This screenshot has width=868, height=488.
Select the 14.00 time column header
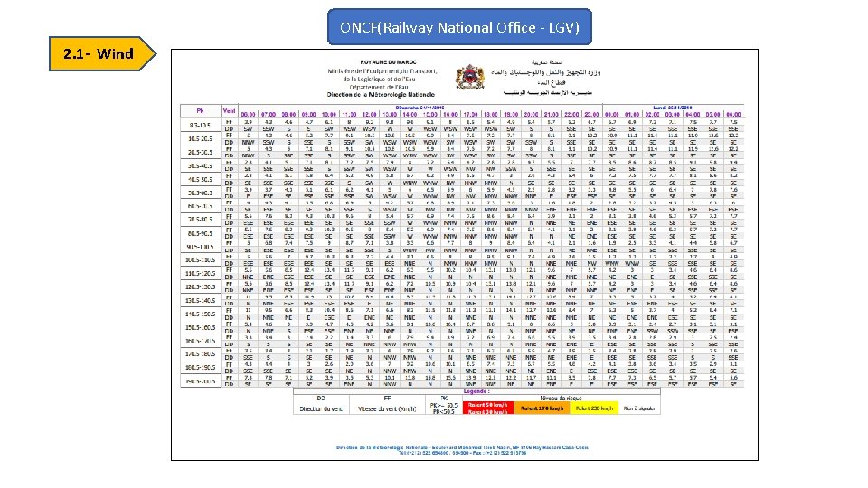pos(410,115)
